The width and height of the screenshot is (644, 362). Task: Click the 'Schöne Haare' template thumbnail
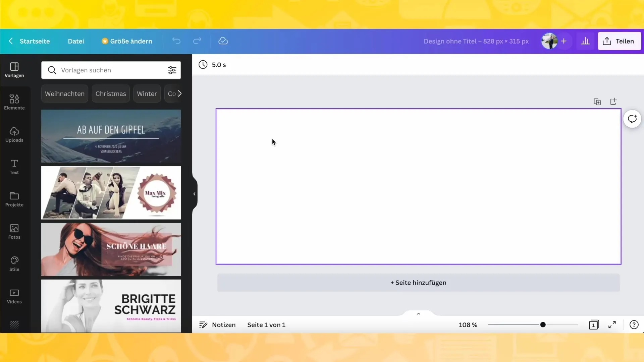(x=111, y=249)
